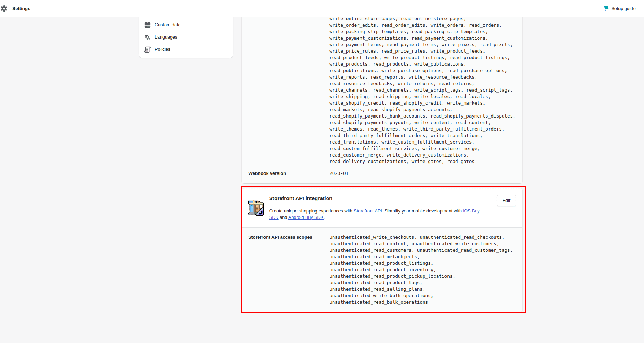Edit the Storefront API integration
The width and height of the screenshot is (644, 343).
click(506, 201)
